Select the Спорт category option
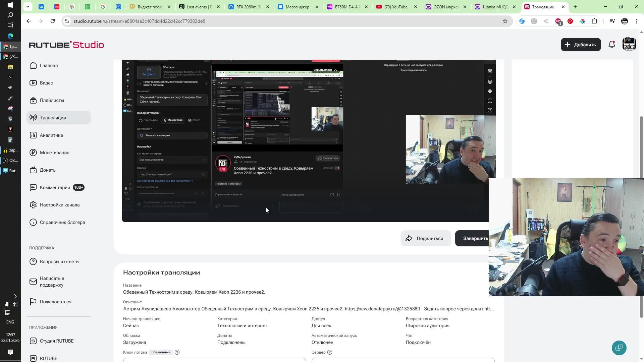Screen dimensions: 644x362 194,120
